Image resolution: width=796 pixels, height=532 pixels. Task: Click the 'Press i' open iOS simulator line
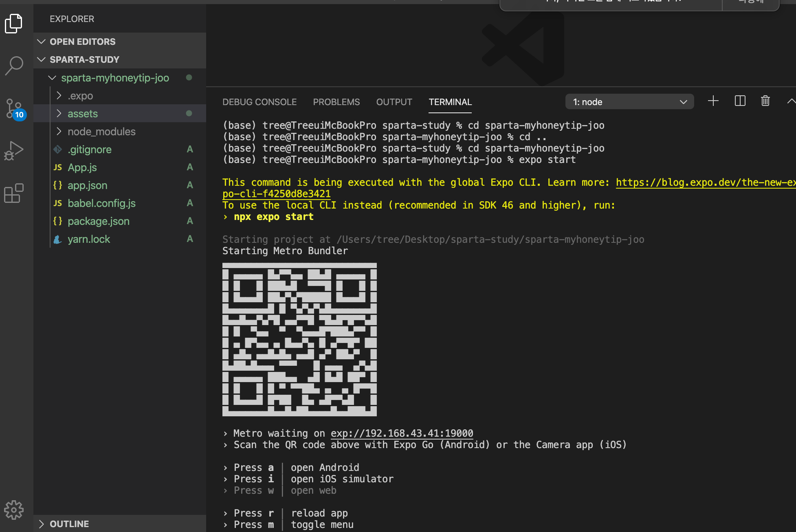(x=308, y=479)
